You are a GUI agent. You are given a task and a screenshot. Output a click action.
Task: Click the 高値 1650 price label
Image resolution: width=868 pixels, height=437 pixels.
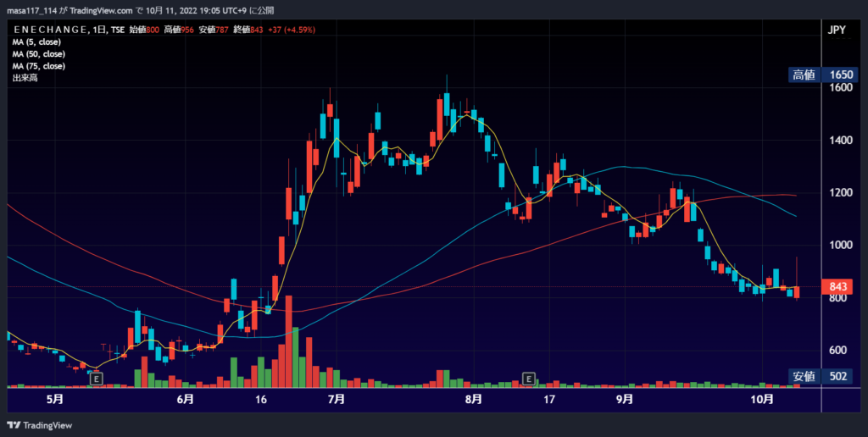[x=822, y=75]
